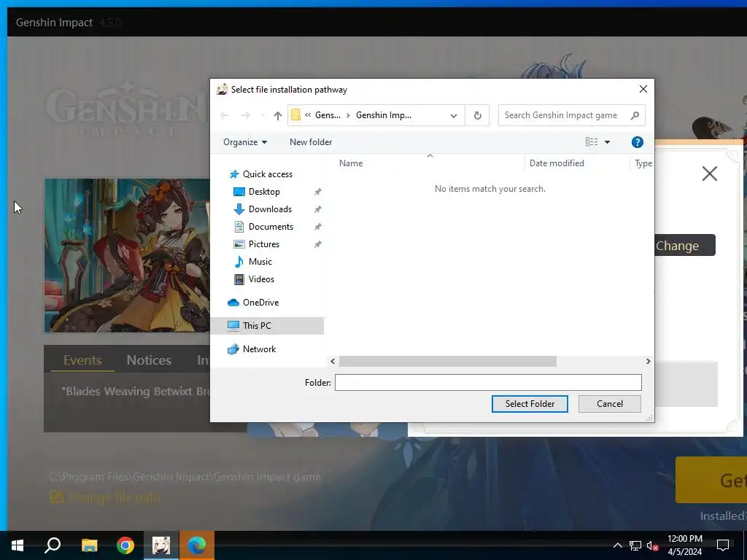Expand the address path history dropdown

click(454, 115)
